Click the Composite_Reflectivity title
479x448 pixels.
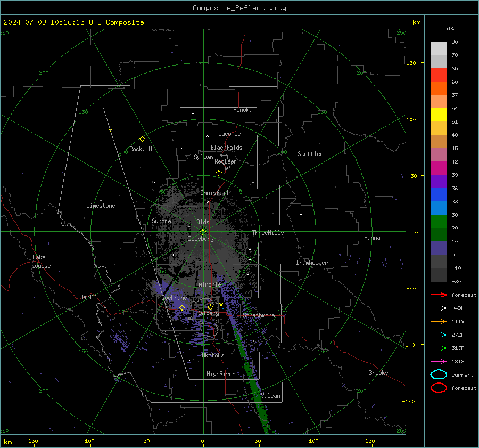point(240,8)
